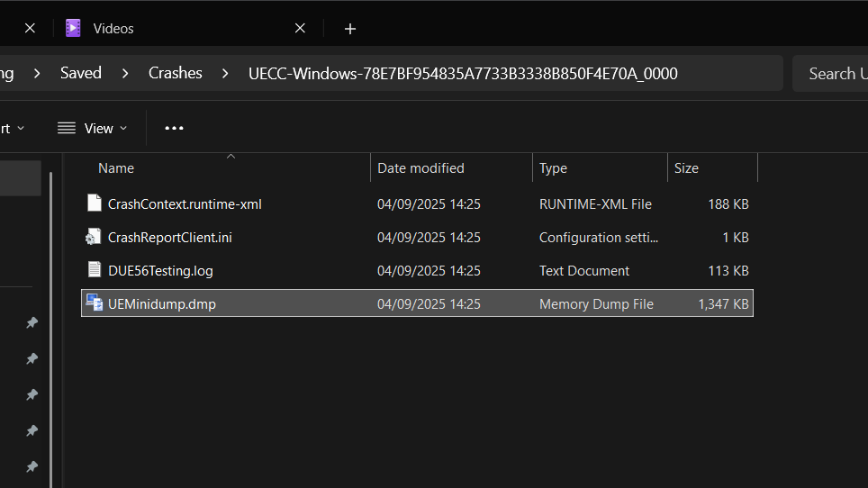The height and width of the screenshot is (488, 868).
Task: Click the Configuration setti... type cell
Action: pyautogui.click(x=599, y=238)
